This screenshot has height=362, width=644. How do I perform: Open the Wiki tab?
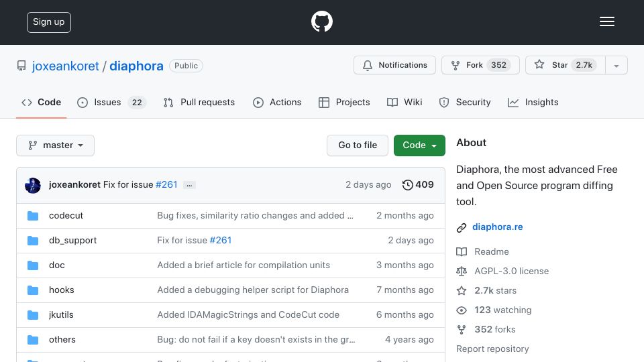pos(405,102)
